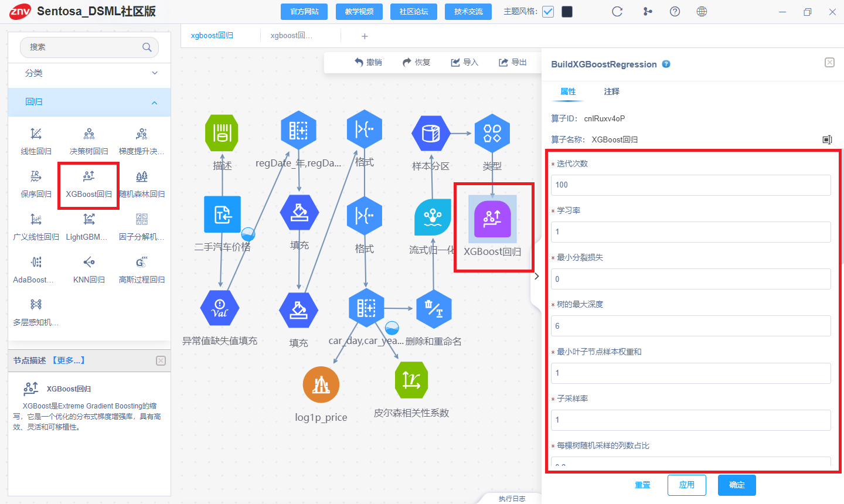844x504 pixels.
Task: Select the 高斯过程回归 operator icon
Action: tap(142, 262)
